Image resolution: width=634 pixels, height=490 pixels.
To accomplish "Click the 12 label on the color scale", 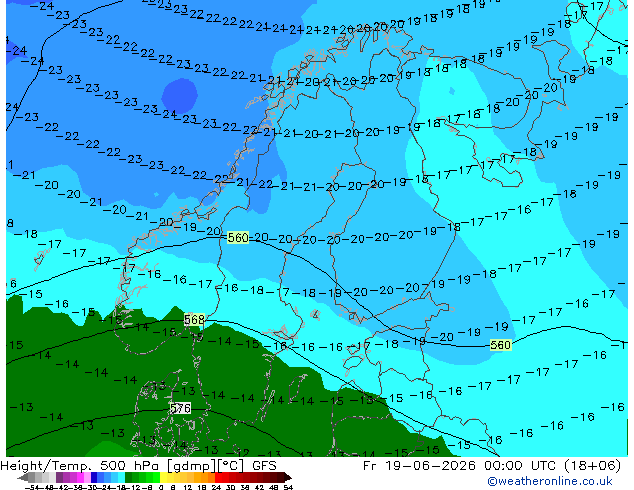I will pos(188,488).
